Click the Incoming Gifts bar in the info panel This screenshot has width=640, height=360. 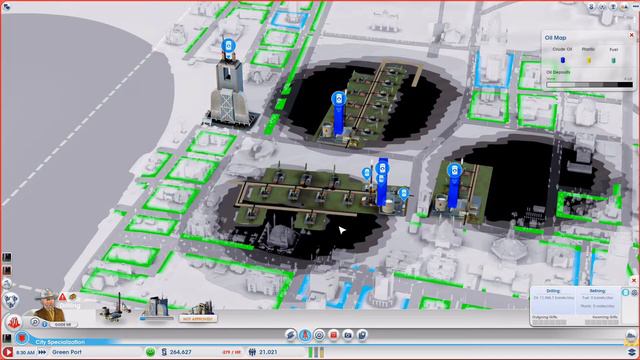602,322
